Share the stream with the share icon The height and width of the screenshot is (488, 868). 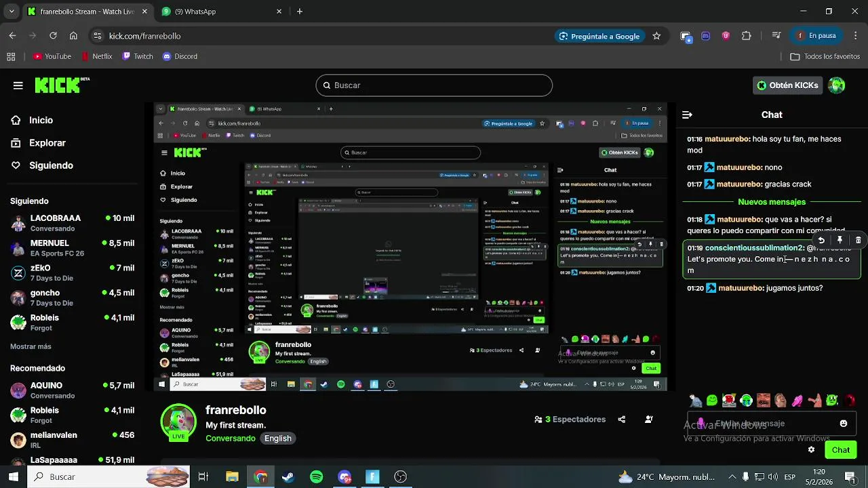621,420
